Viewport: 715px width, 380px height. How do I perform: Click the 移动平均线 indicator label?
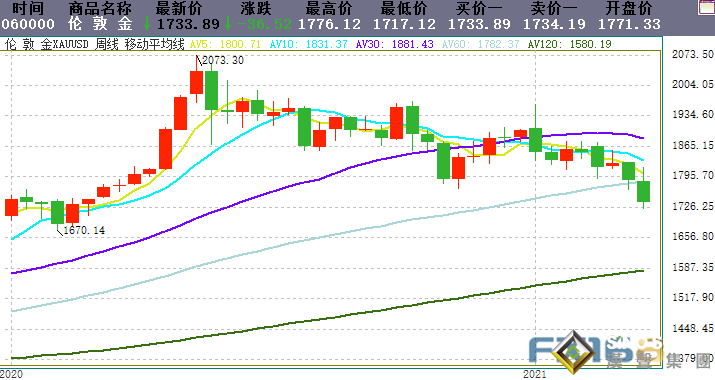tap(155, 44)
